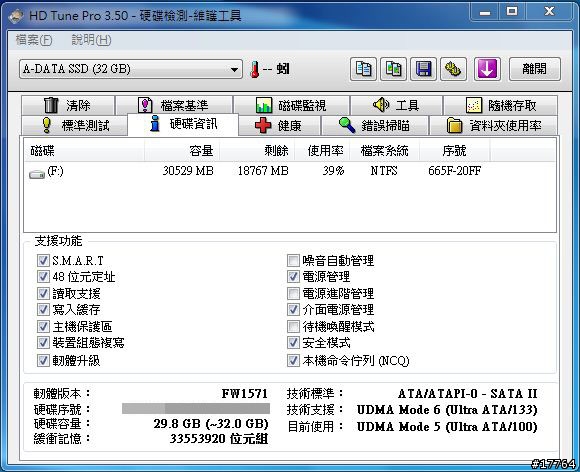
Task: Open the 錯誤掃瞄 error scan tab
Action: click(375, 125)
